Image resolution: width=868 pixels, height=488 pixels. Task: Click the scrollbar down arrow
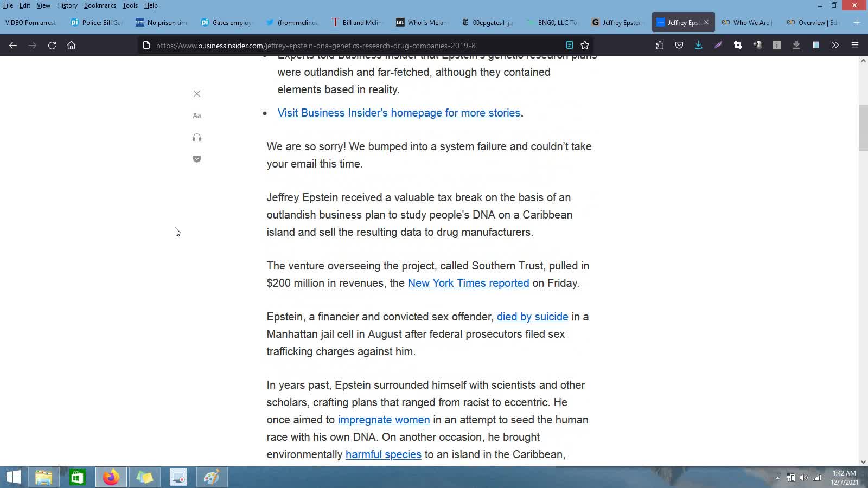tap(863, 461)
